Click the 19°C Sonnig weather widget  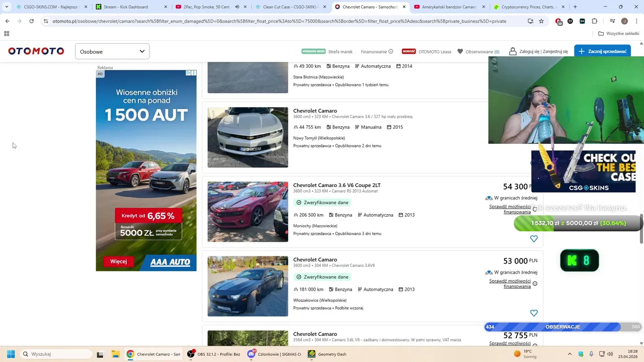tap(525, 354)
